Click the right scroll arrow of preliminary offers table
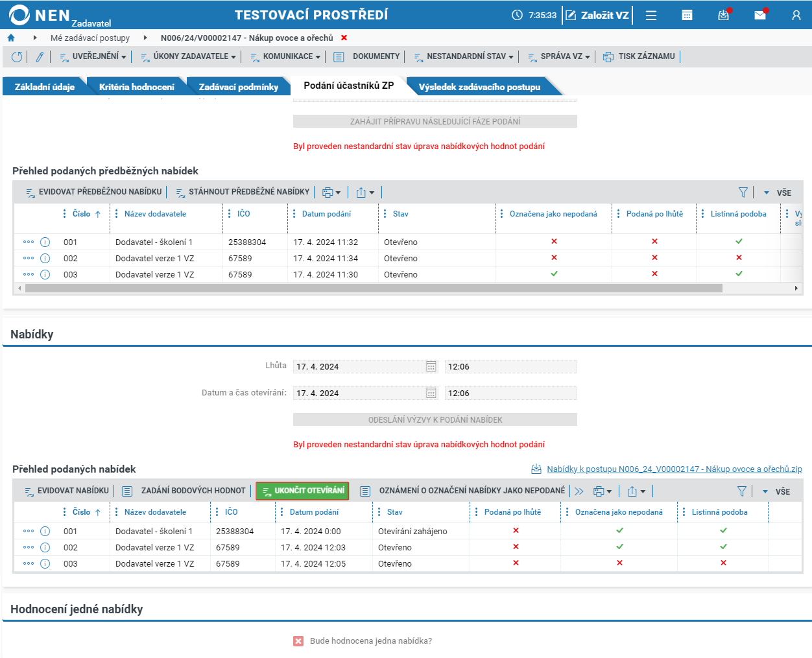The width and height of the screenshot is (812, 658). [x=796, y=288]
